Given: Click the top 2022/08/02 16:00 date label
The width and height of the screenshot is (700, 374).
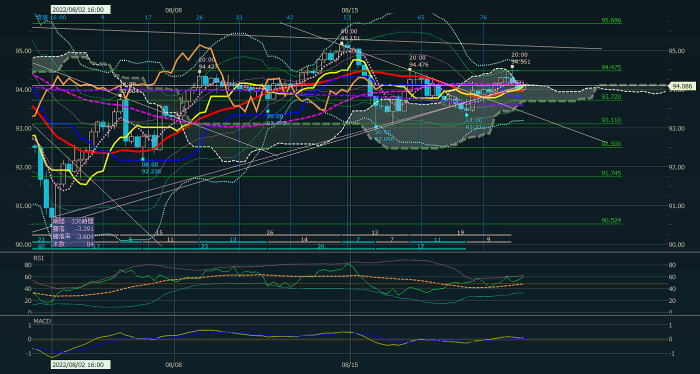Looking at the screenshot, I should pos(80,9).
